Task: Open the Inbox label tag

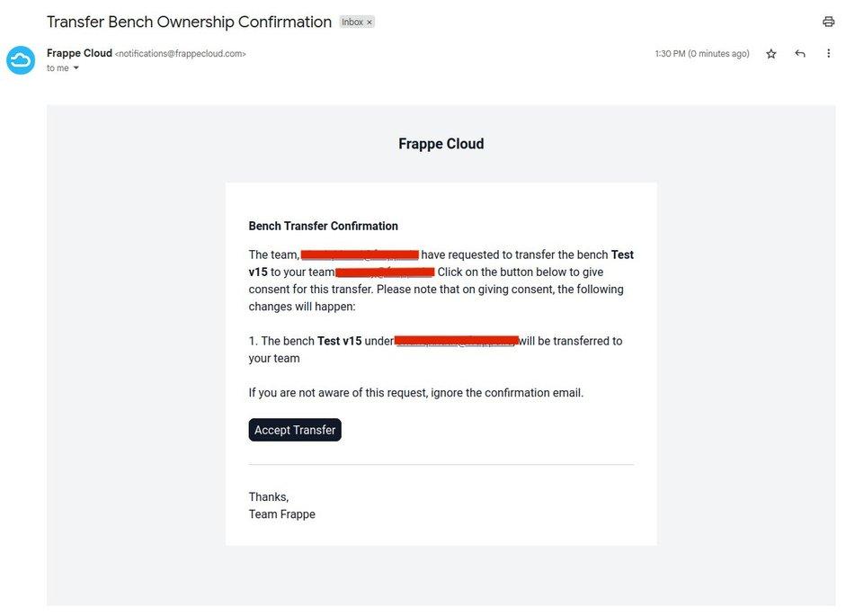Action: [x=352, y=22]
